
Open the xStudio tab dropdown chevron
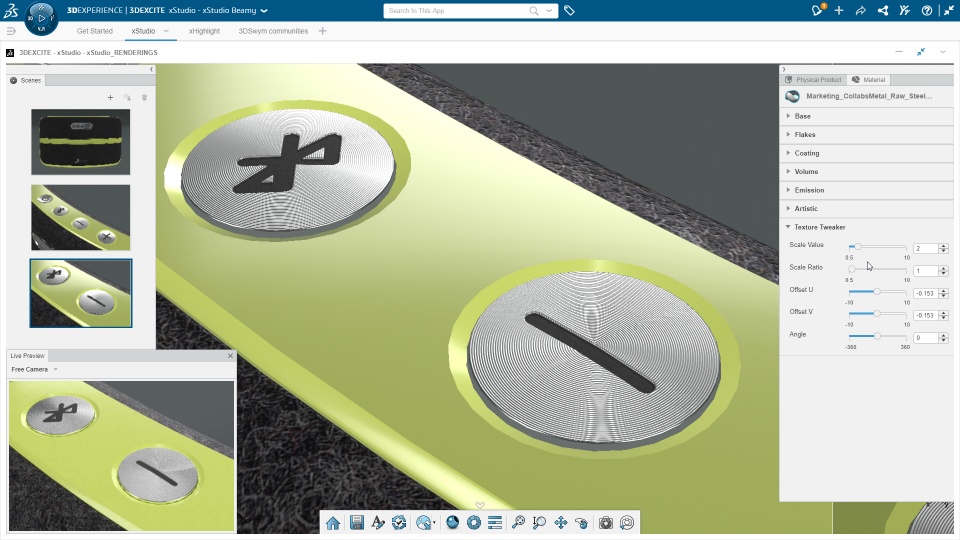point(166,31)
